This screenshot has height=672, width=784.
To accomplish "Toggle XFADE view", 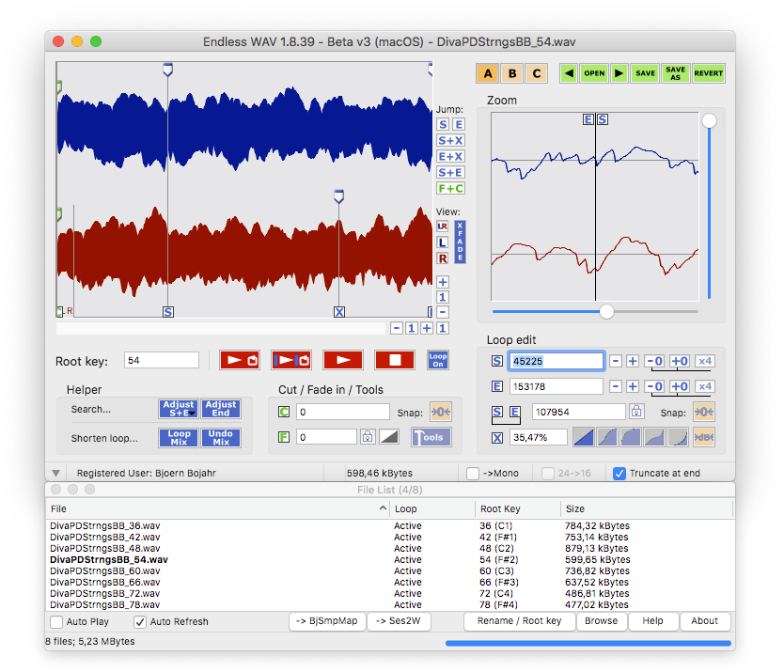I will coord(460,242).
